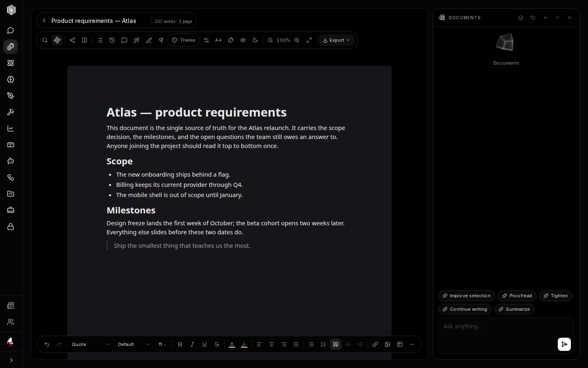
Task: Select the pen edit icon in the toolbar
Action: pos(149,40)
